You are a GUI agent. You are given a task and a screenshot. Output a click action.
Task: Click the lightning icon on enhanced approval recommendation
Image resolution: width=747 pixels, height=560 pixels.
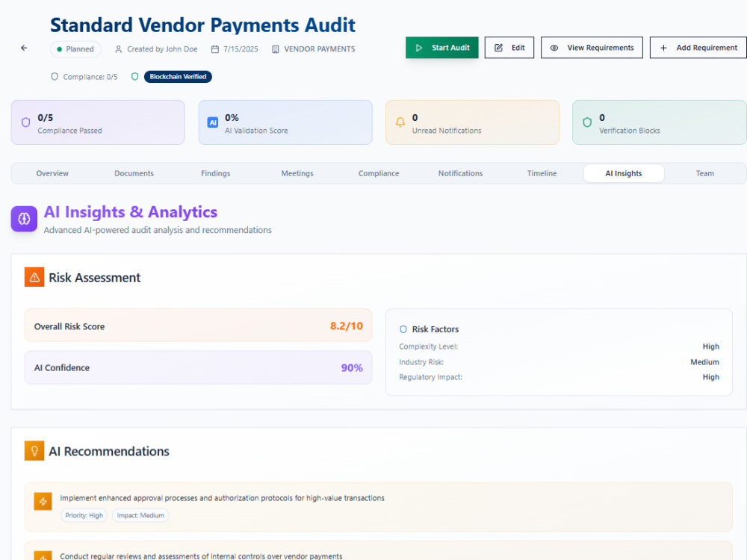pos(43,502)
